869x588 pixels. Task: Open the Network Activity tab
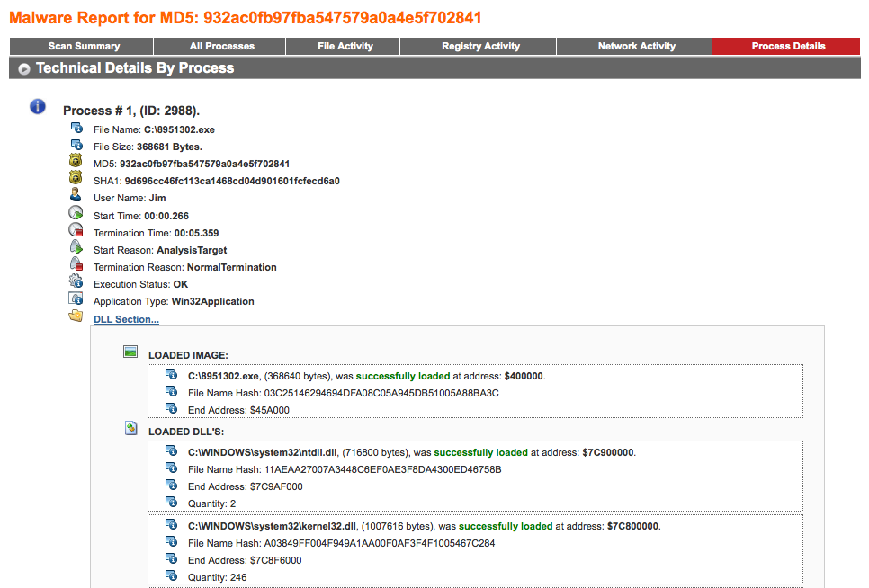(x=636, y=46)
